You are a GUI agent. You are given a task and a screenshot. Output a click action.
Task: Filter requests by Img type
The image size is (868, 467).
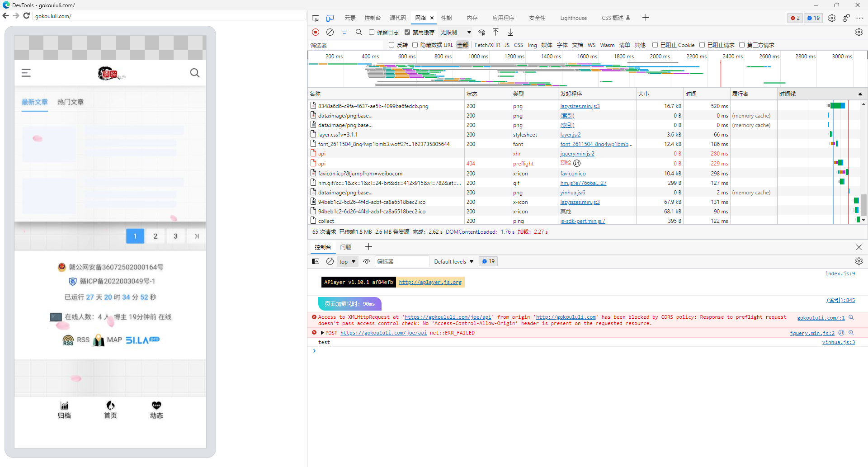(532, 45)
